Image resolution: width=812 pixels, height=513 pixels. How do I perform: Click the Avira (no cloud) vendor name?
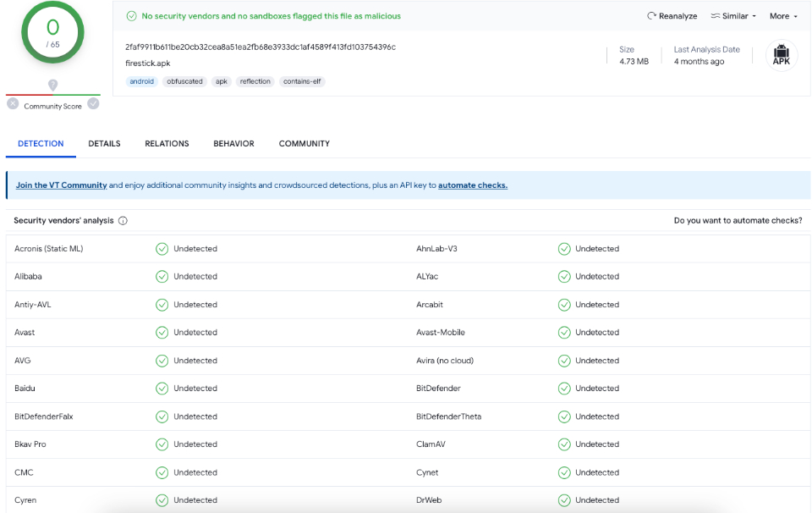point(445,361)
